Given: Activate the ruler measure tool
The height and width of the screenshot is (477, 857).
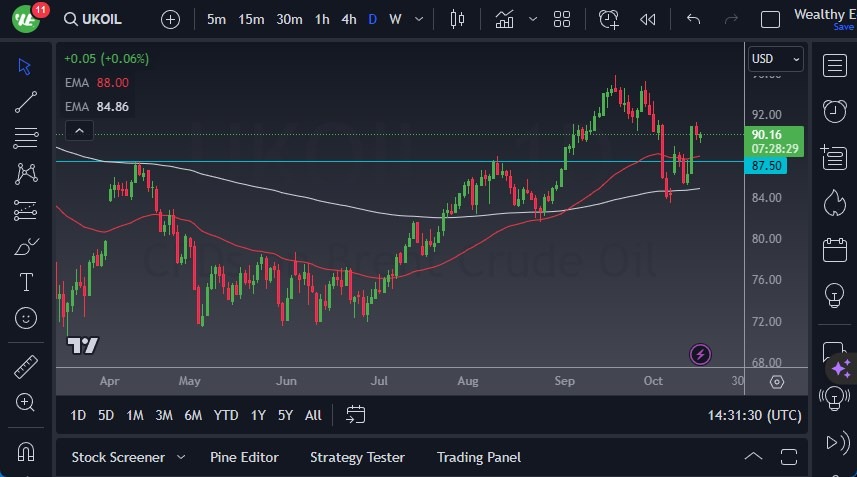Looking at the screenshot, I should coord(26,367).
